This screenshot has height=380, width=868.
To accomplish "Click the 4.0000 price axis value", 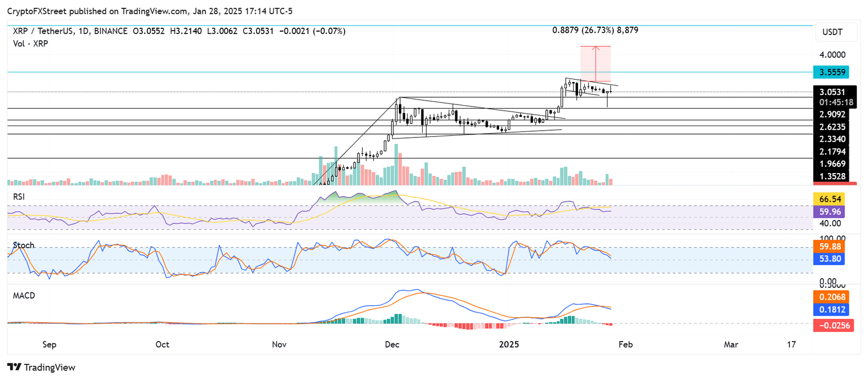I will coord(833,55).
